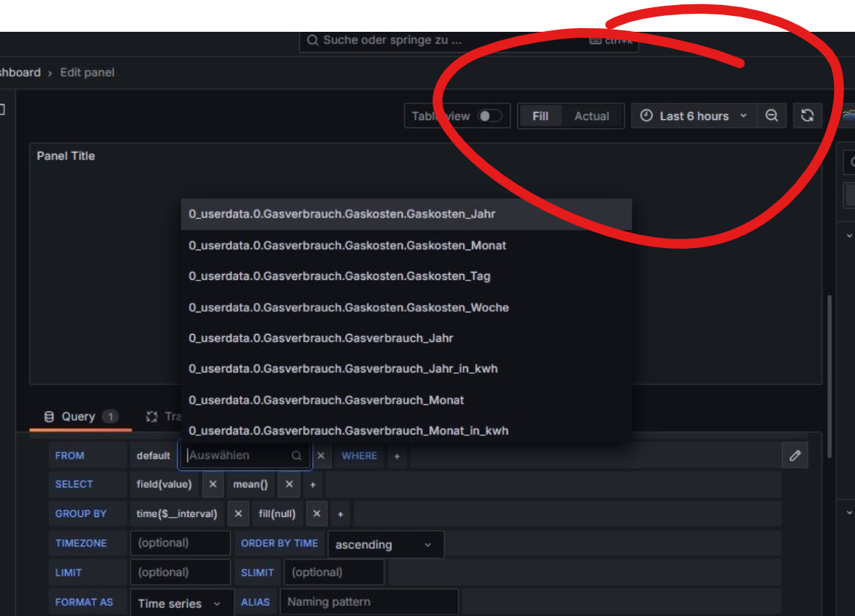Viewport: 855px width, 616px height.
Task: Click the vertical scrollbar beside the panel
Action: [x=830, y=376]
